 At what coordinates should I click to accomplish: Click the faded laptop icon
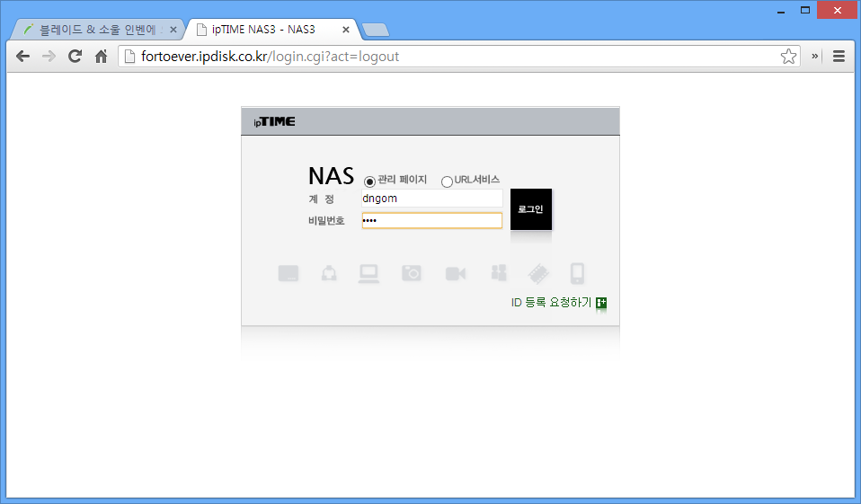pos(368,274)
